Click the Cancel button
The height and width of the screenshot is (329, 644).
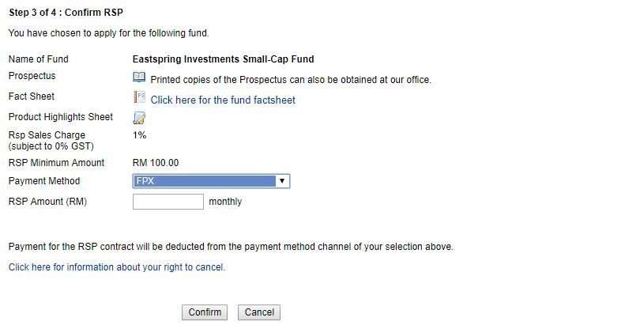[x=259, y=312]
